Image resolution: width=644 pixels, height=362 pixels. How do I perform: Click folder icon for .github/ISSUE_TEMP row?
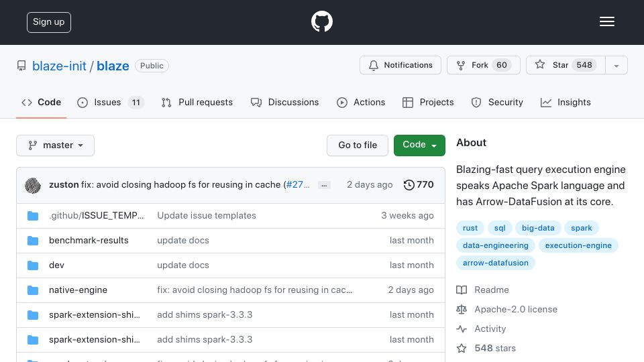click(33, 216)
